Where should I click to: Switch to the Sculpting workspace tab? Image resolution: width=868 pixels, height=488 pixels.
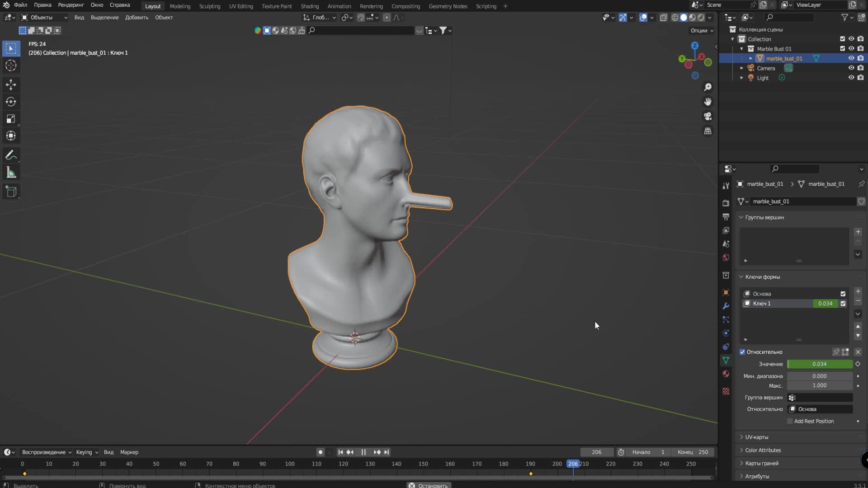coord(209,6)
